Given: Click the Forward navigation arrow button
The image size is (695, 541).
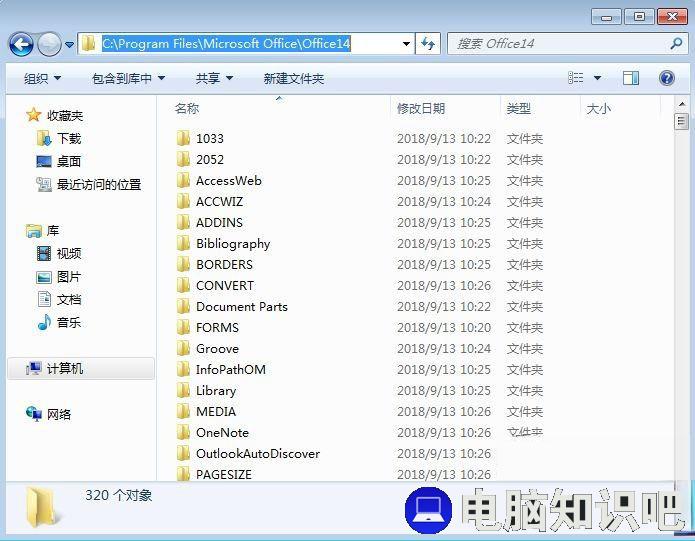Looking at the screenshot, I should tap(49, 44).
